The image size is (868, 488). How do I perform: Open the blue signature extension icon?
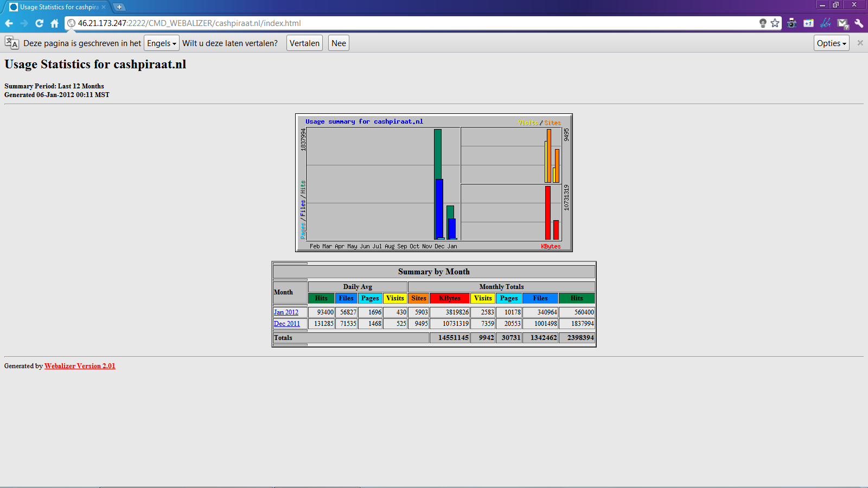pyautogui.click(x=826, y=23)
